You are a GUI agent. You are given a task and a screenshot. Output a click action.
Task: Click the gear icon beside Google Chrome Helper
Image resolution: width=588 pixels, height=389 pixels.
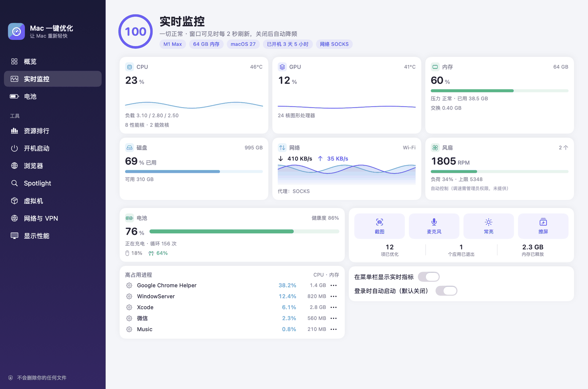[x=129, y=285]
